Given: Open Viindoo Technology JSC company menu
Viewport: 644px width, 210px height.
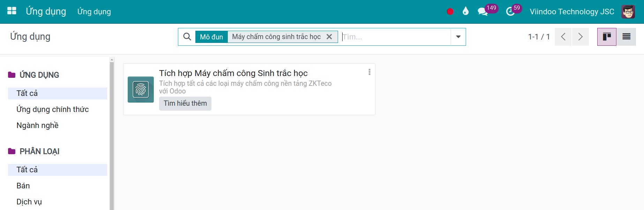Looking at the screenshot, I should pos(572,12).
